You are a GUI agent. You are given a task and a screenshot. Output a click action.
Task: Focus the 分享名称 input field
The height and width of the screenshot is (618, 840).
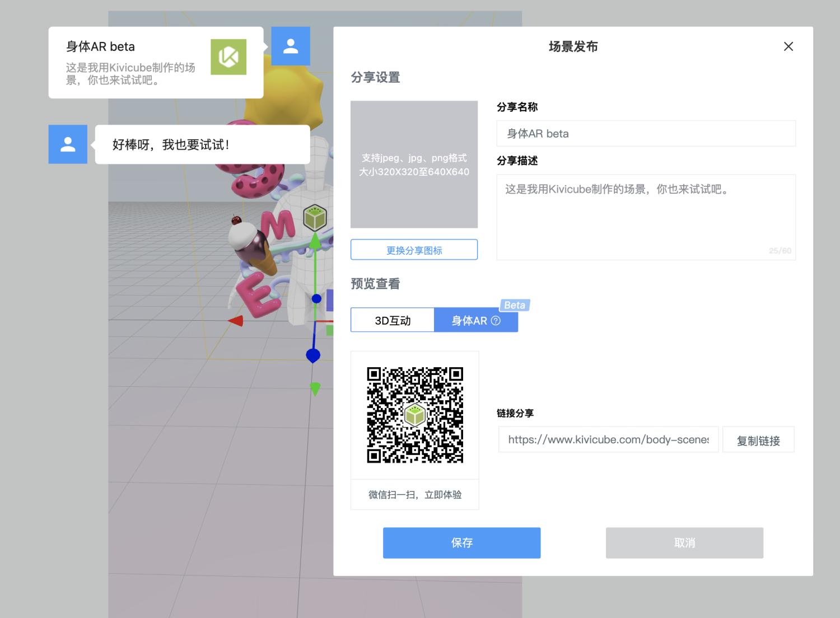(x=646, y=134)
